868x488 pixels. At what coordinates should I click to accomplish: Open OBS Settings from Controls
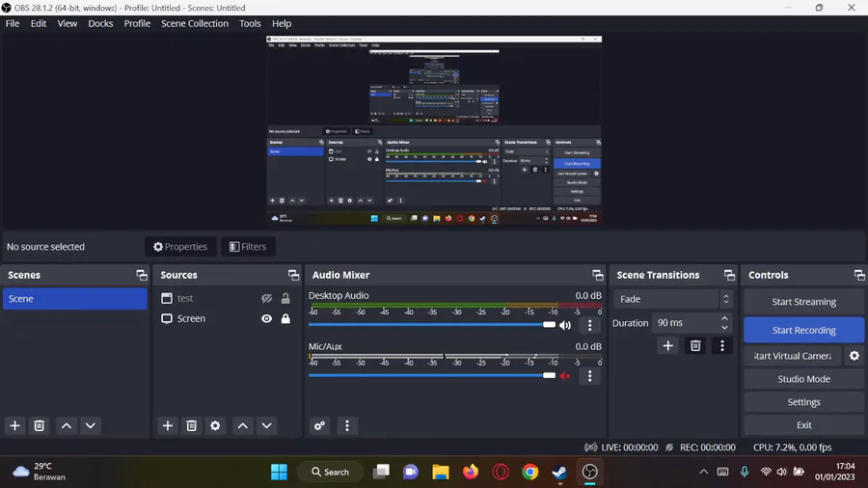pyautogui.click(x=803, y=402)
